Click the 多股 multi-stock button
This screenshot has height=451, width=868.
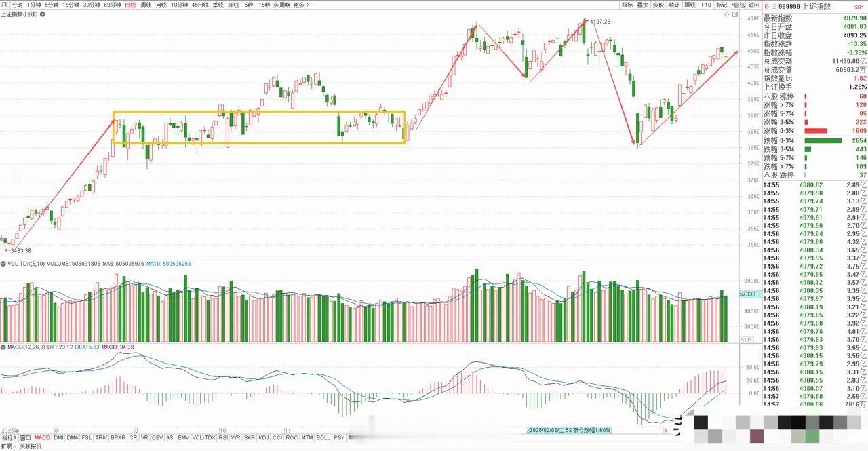click(658, 5)
